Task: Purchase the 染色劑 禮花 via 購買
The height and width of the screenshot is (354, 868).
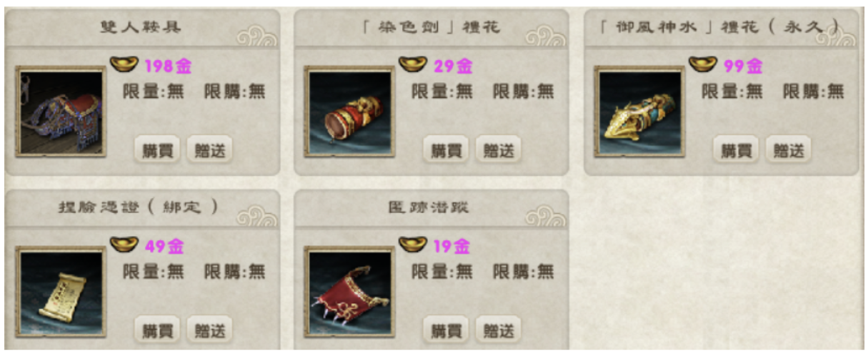Action: click(x=446, y=150)
